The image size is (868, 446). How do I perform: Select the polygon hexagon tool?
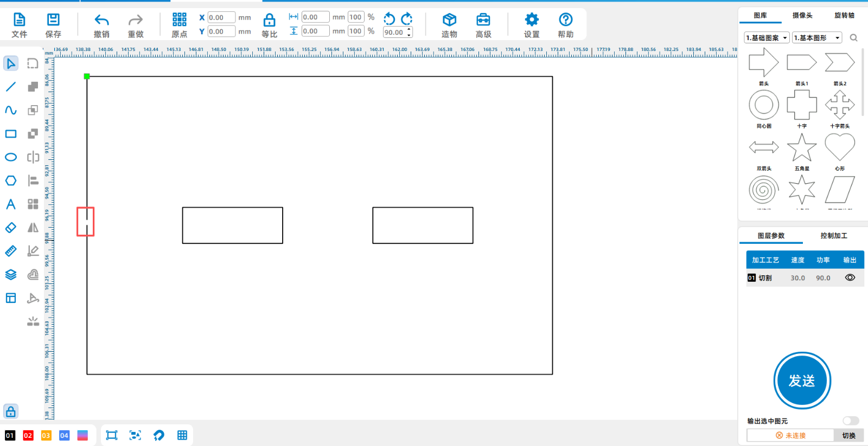coord(11,180)
